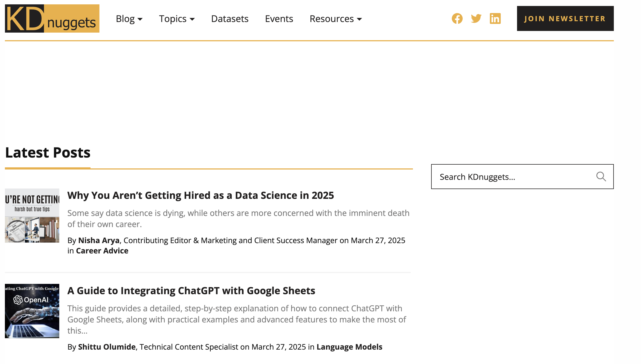
Task: Open the Language Models category link
Action: pyautogui.click(x=349, y=347)
